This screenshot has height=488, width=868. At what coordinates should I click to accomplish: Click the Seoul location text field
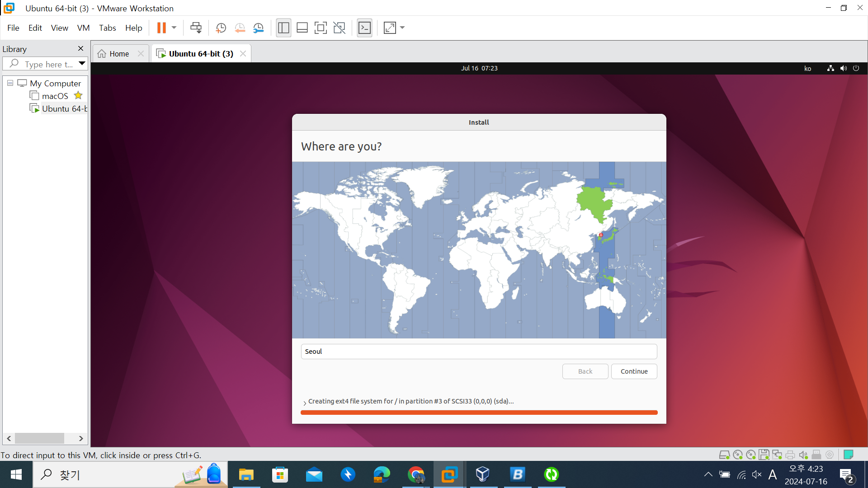[479, 352]
